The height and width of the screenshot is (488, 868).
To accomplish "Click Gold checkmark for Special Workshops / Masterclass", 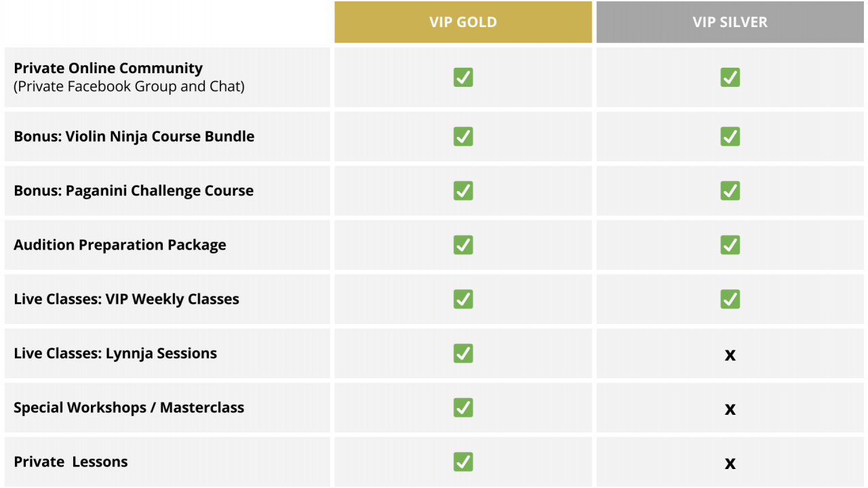I will click(463, 407).
